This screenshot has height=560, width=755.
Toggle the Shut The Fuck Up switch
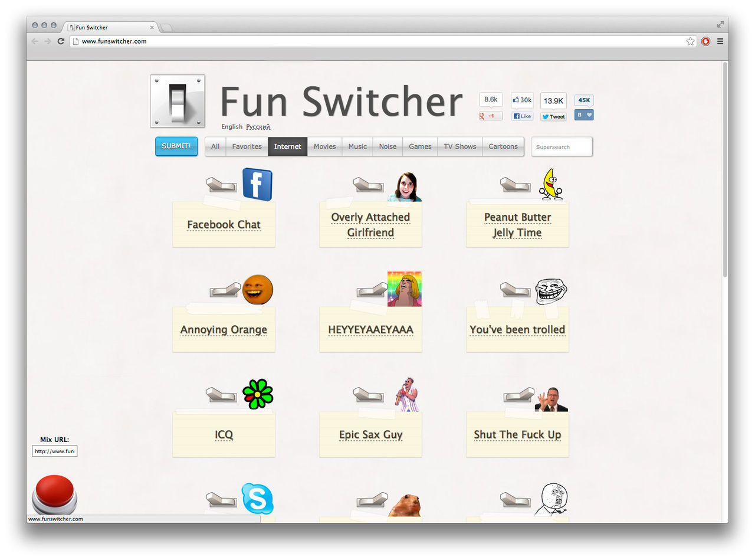[518, 395]
